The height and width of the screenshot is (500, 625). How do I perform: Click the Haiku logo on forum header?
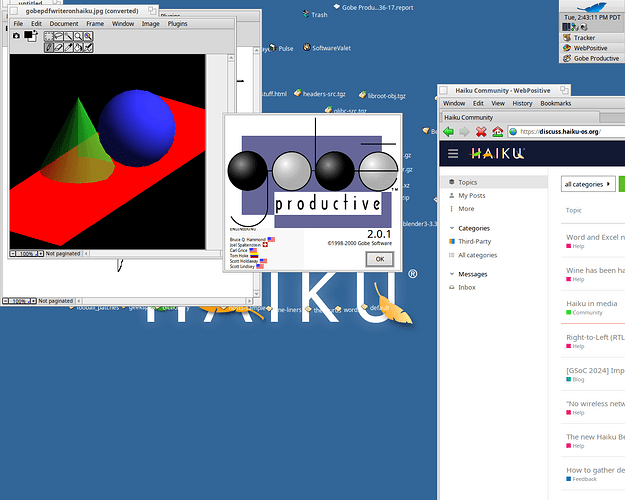(497, 154)
